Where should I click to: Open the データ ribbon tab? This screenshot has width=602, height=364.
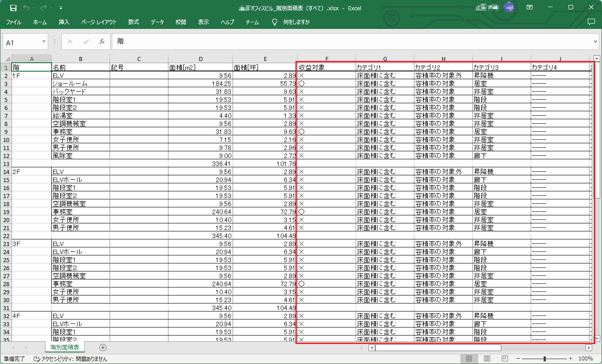157,22
